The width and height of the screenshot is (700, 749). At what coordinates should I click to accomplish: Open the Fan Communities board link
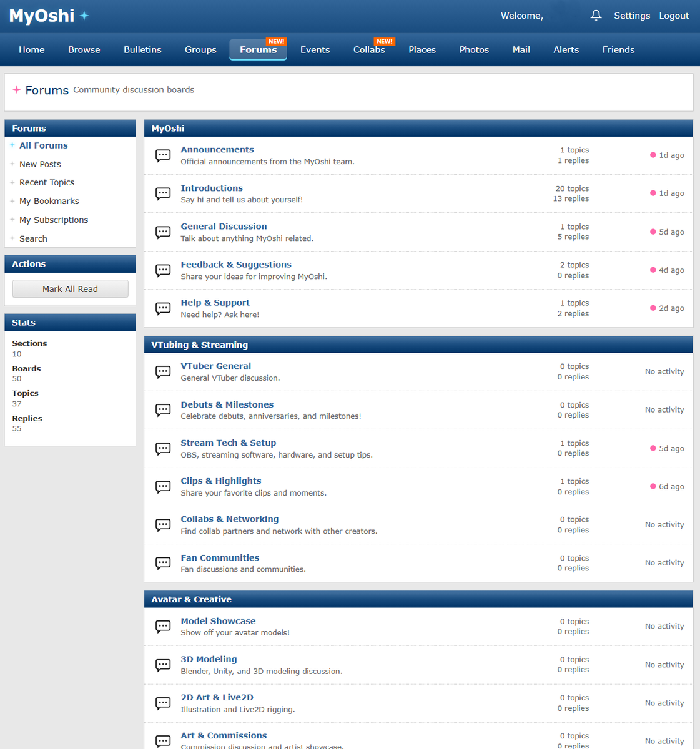click(x=220, y=558)
